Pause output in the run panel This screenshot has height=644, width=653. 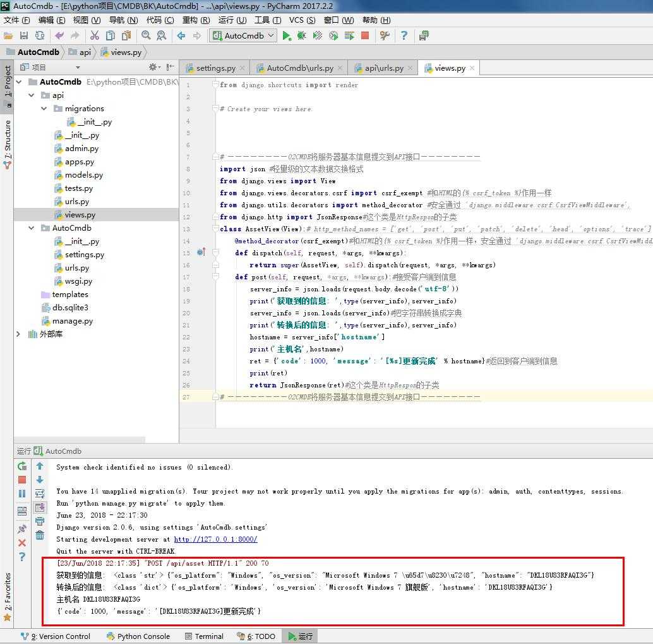click(22, 494)
